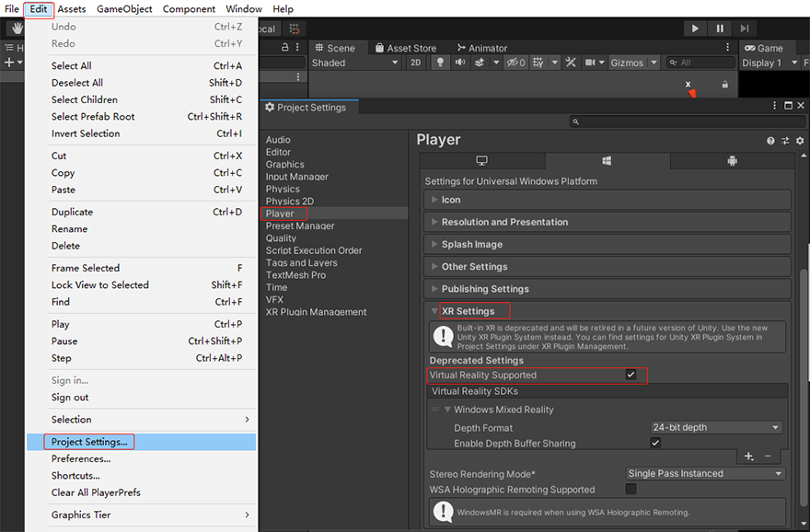Screen dimensions: 810x532
Task: Open the Component menu in menu bar
Action: [x=189, y=9]
